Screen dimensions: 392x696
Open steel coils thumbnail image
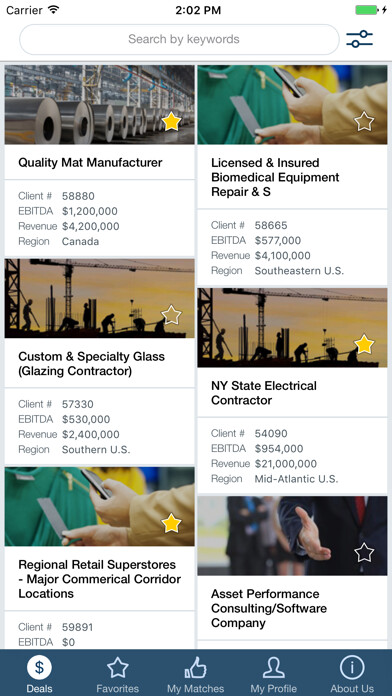pos(99,105)
